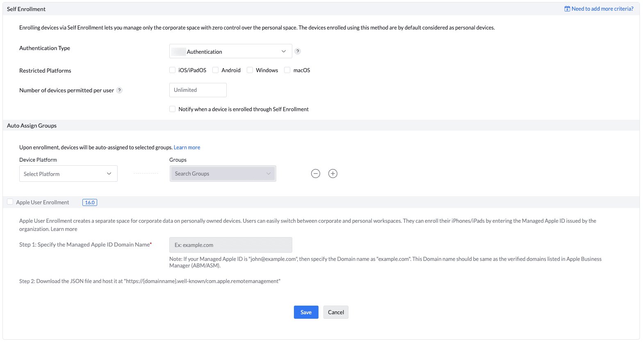Add a group assignment row with plus icon
This screenshot has height=345, width=644.
pos(333,174)
